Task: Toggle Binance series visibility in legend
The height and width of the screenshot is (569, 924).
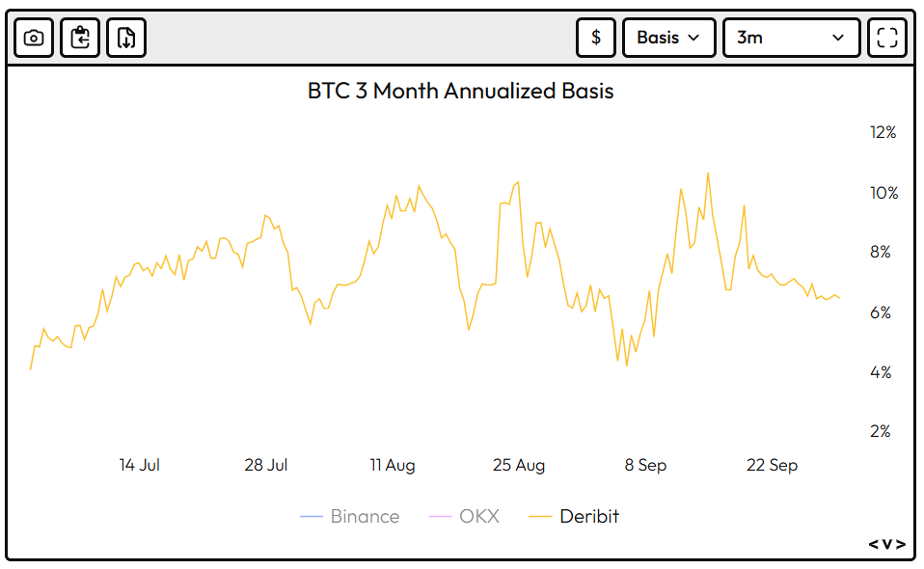Action: [x=365, y=517]
